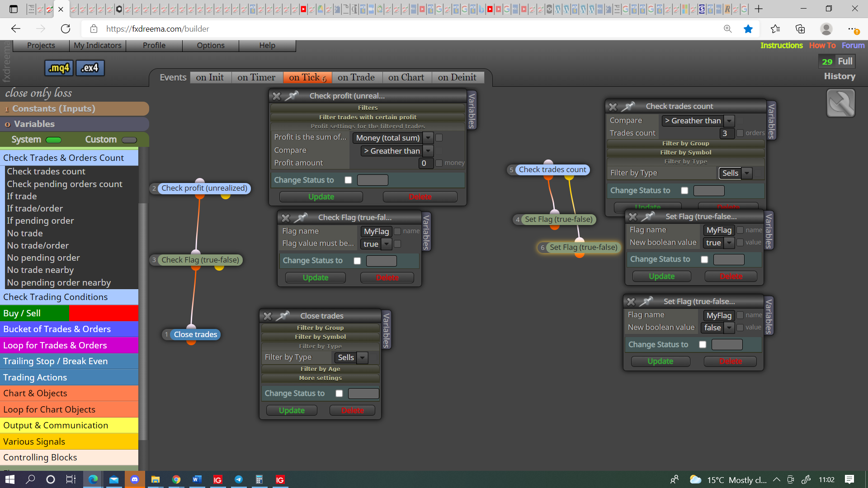Close the Check profit (unrealized) panel
The height and width of the screenshot is (488, 868).
tap(277, 96)
